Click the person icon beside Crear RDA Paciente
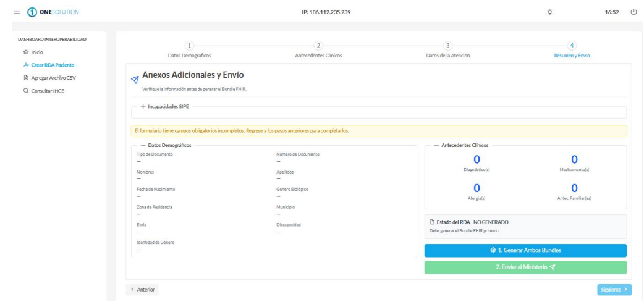 tap(27, 65)
